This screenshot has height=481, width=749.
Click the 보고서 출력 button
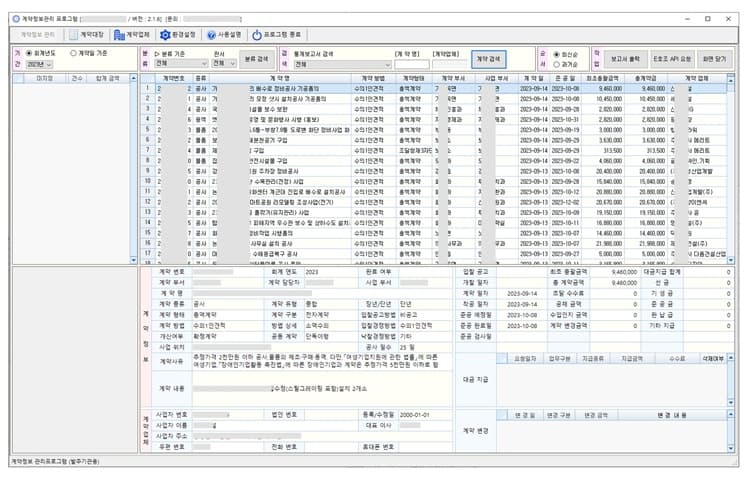pos(625,59)
